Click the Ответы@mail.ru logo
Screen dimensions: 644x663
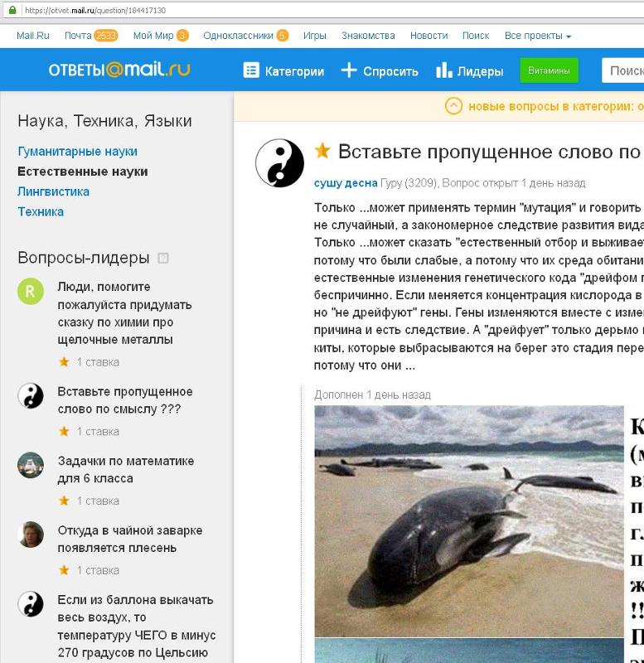119,70
